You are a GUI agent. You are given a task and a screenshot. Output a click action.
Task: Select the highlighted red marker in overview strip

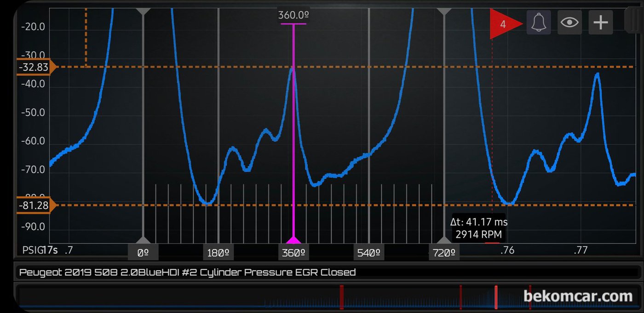coord(496,297)
